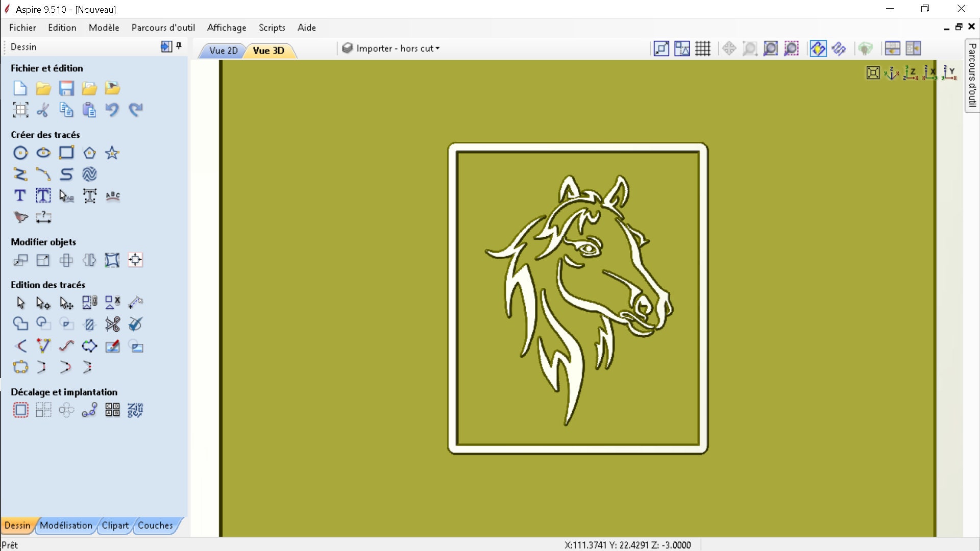Open the Importer - hors cut dropdown
The width and height of the screenshot is (980, 551).
click(390, 48)
